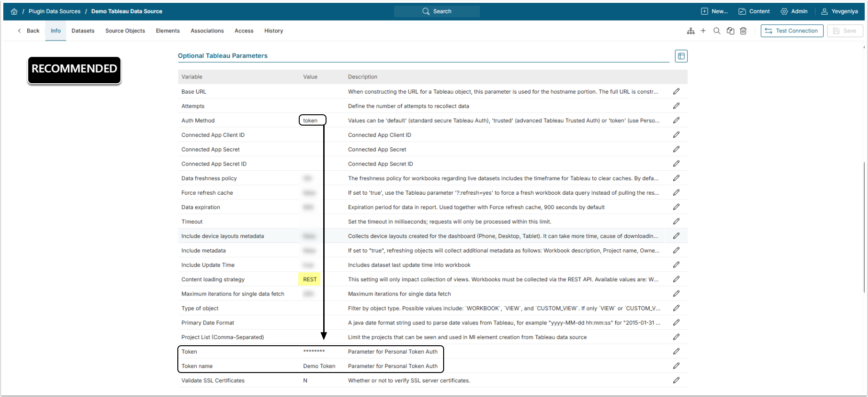The width and height of the screenshot is (868, 397).
Task: Add new item with plus icon
Action: (x=703, y=31)
